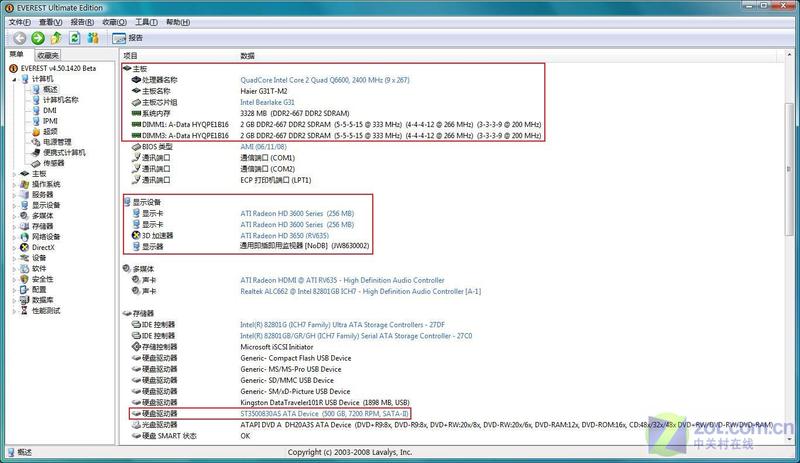Open the 文件(F) menu
The image size is (800, 463).
click(19, 22)
